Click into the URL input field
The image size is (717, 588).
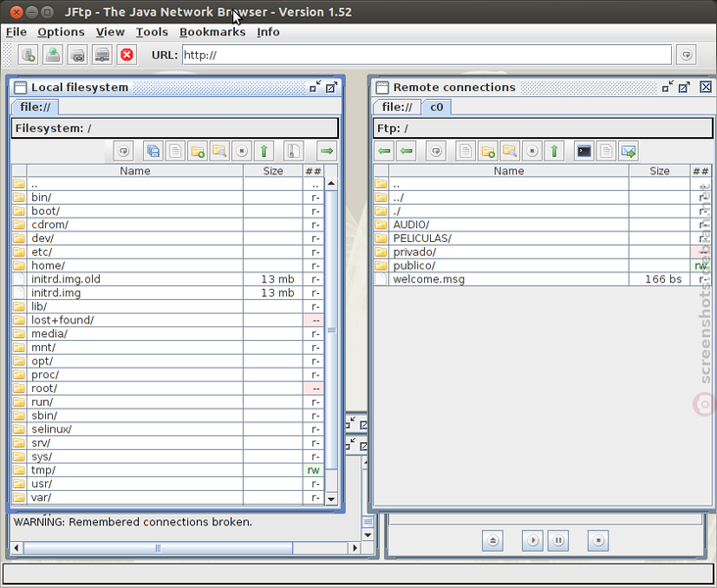[427, 55]
